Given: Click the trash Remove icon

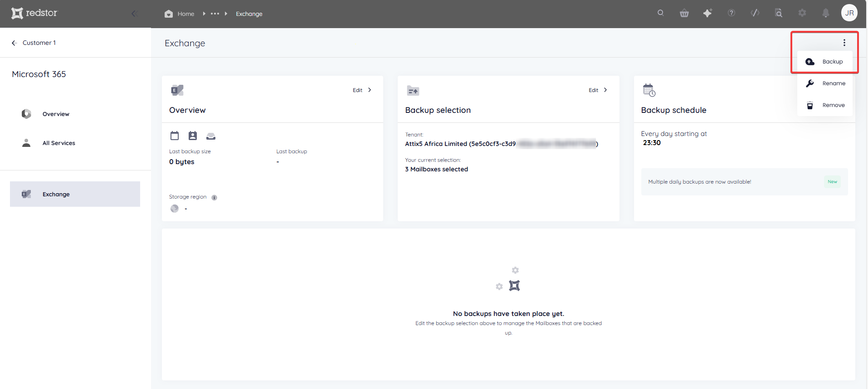Looking at the screenshot, I should click(x=810, y=105).
